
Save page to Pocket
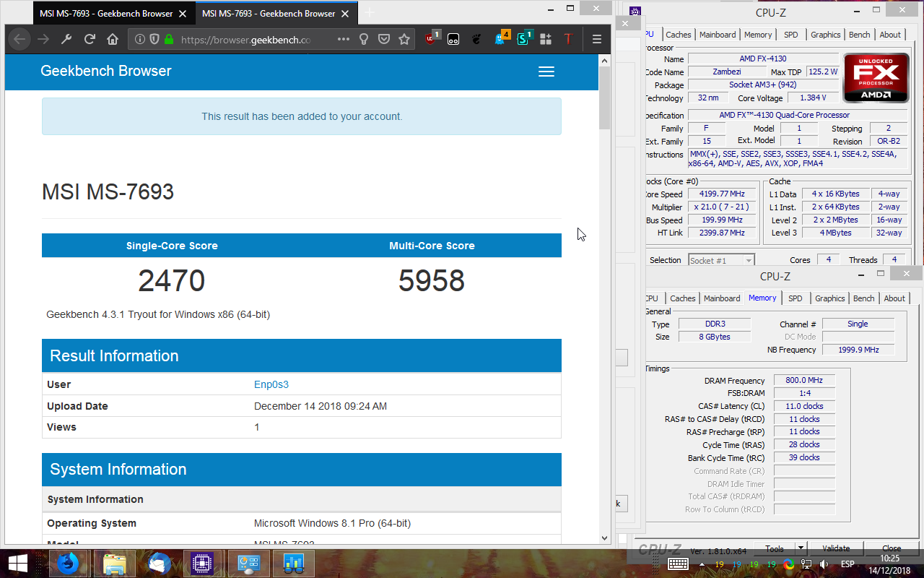tap(385, 39)
